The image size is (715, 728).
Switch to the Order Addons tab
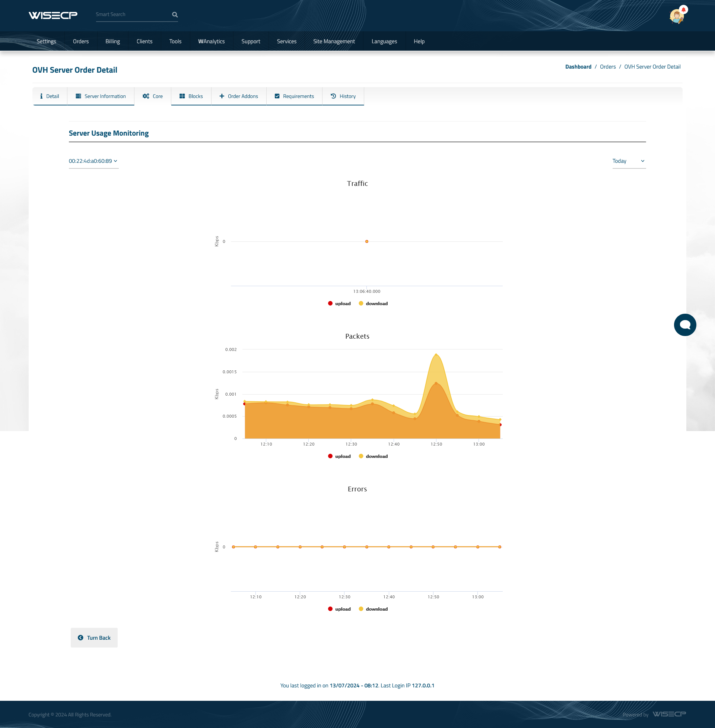point(239,96)
